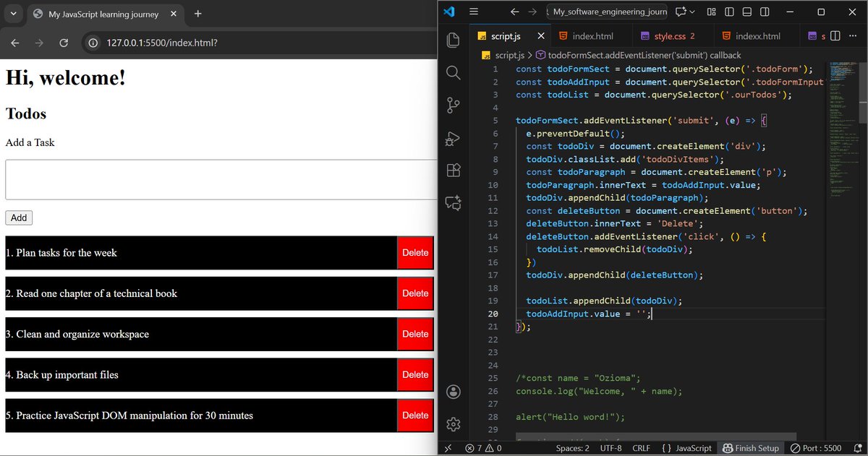Image resolution: width=868 pixels, height=456 pixels.
Task: Change the Spaces: 2 indentation setting
Action: 572,448
